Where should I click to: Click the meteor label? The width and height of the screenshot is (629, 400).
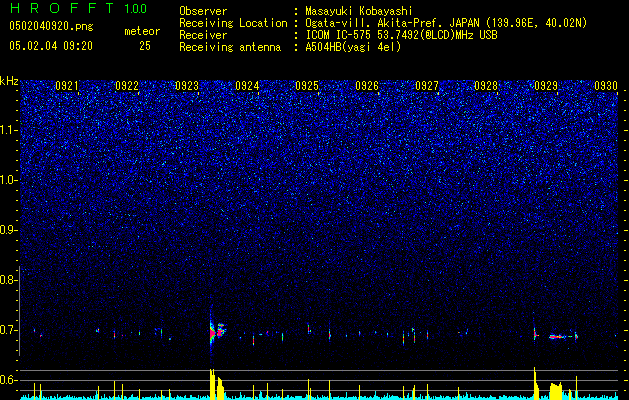(x=142, y=31)
